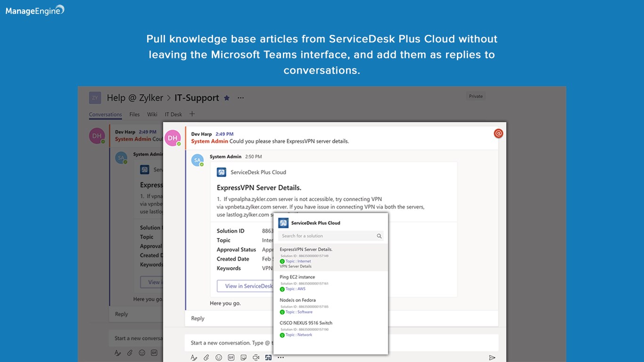Viewport: 644px width, 362px height.
Task: Click the Format text icon in foreground compose bar
Action: coord(193,358)
